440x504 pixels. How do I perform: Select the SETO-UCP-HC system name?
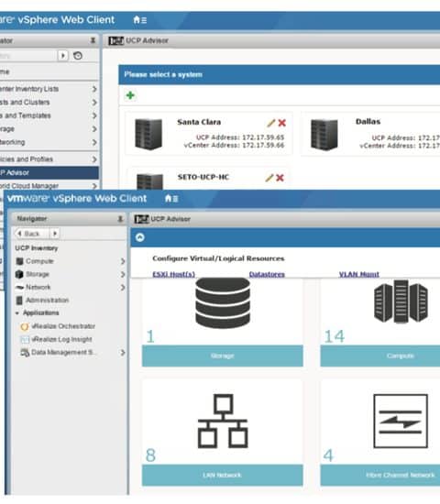tap(203, 177)
